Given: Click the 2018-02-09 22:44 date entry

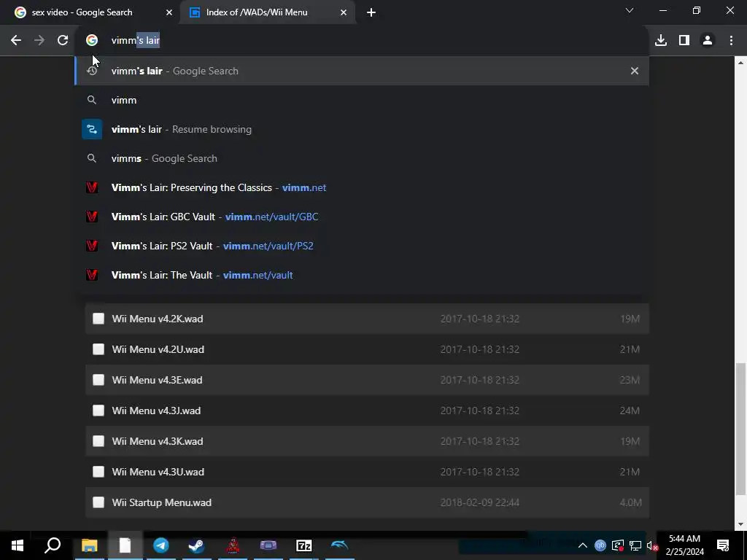Looking at the screenshot, I should click(480, 502).
